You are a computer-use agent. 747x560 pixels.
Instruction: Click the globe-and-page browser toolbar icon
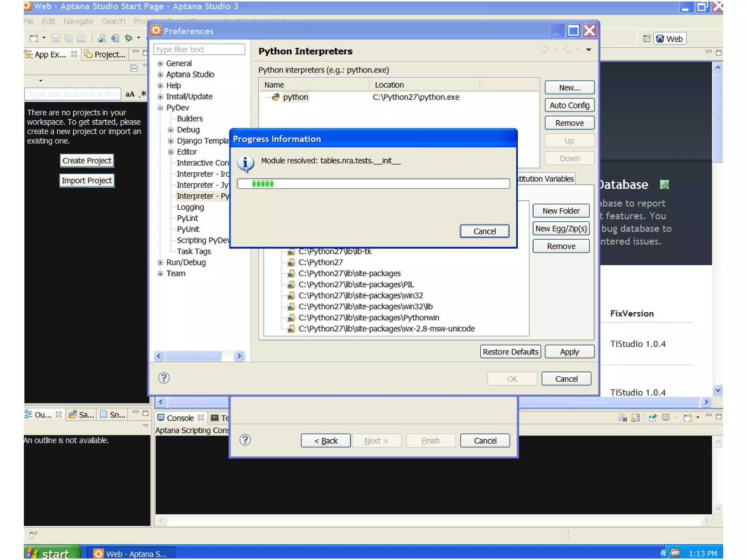pyautogui.click(x=102, y=38)
